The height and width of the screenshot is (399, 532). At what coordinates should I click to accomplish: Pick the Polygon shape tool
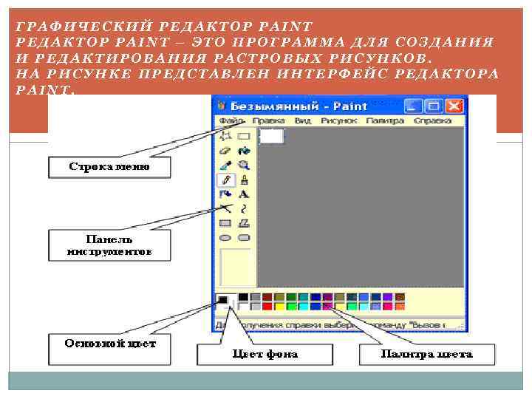click(244, 223)
